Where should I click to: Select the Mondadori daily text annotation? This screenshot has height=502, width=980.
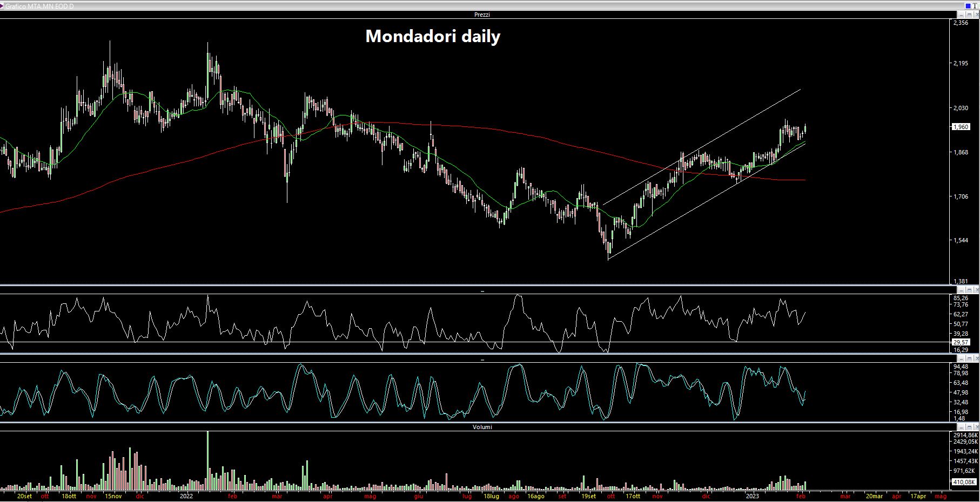[433, 36]
